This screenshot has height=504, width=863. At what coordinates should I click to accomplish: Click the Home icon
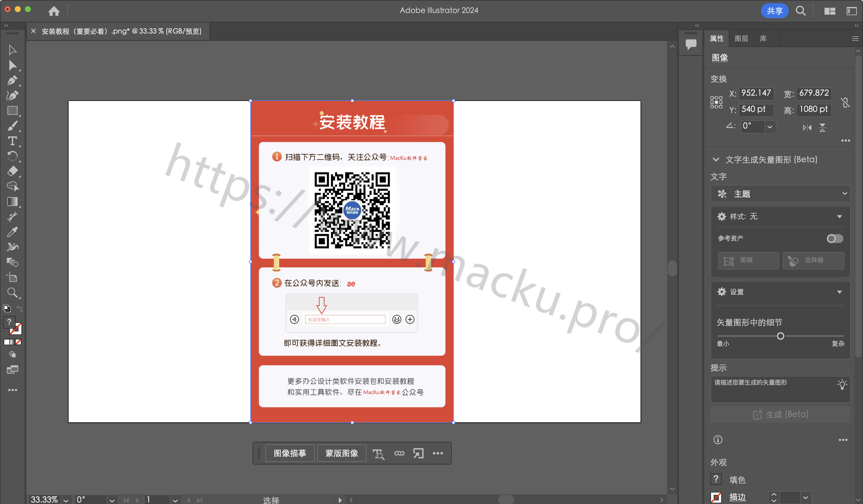click(54, 11)
